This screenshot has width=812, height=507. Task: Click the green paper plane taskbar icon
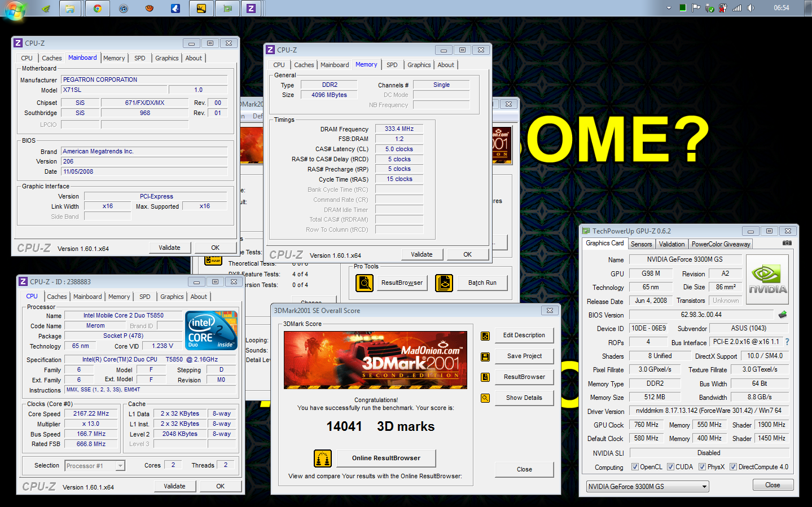tap(46, 8)
